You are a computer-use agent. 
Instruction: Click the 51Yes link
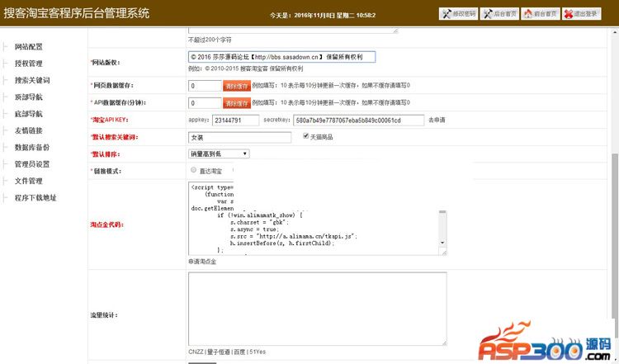click(x=258, y=352)
